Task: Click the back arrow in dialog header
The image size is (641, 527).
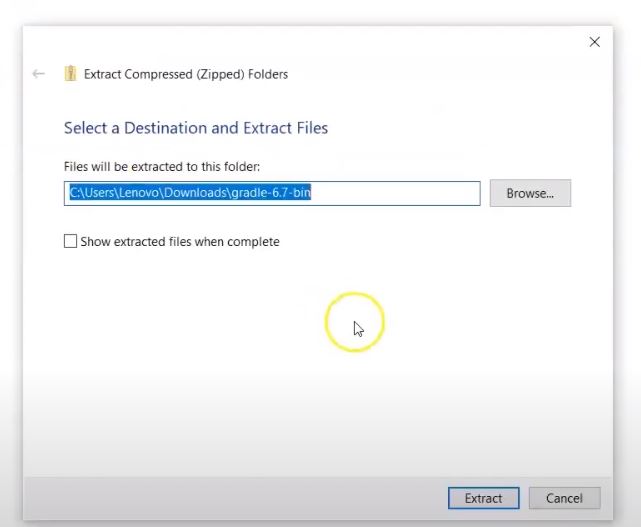Action: 38,74
